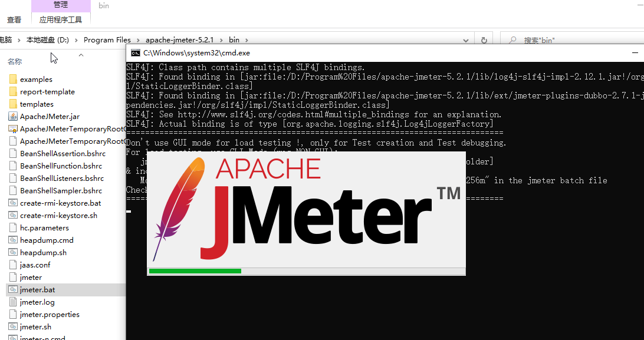Expand chevron after 本地磁盘 (D:) in path
This screenshot has height=340, width=644.
click(x=77, y=40)
